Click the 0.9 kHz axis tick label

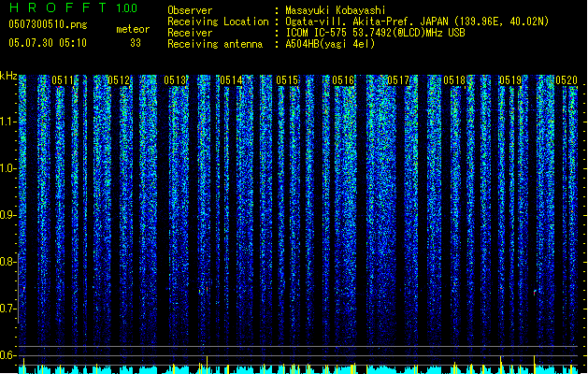7,215
